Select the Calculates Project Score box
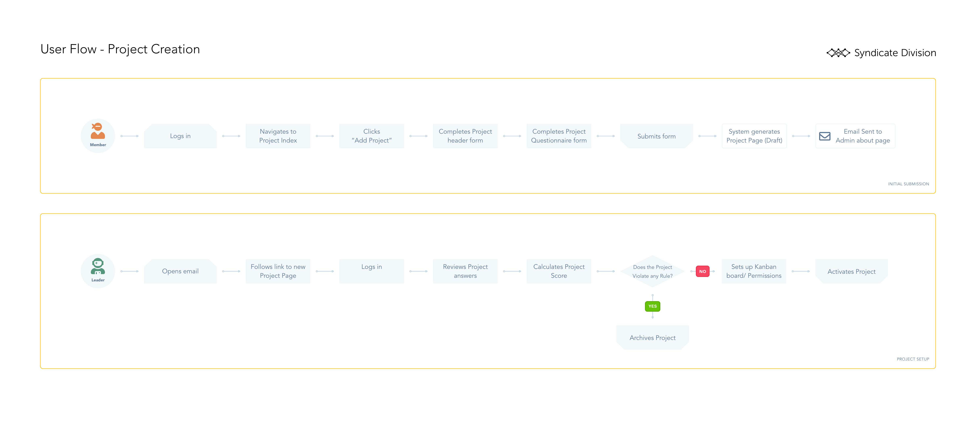Screen dimensions: 980x436 [x=558, y=271]
